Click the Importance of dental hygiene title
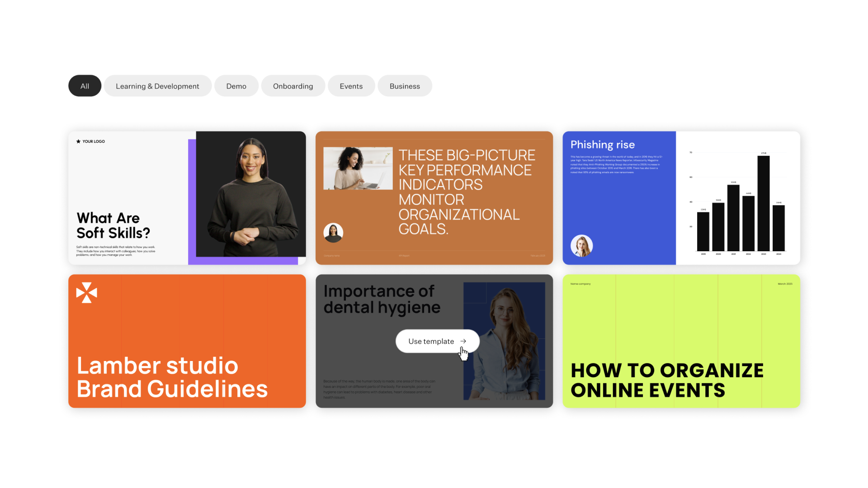The width and height of the screenshot is (868, 488). pyautogui.click(x=382, y=299)
